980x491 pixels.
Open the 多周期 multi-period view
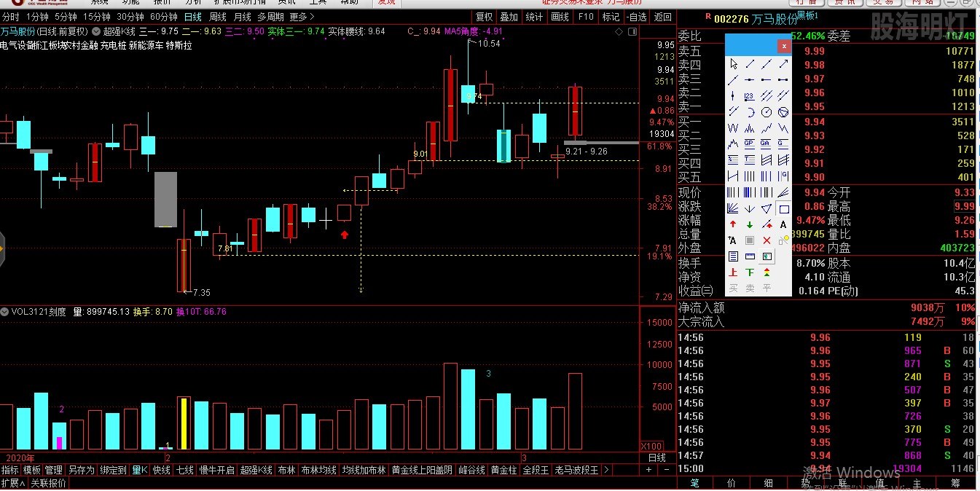(270, 17)
